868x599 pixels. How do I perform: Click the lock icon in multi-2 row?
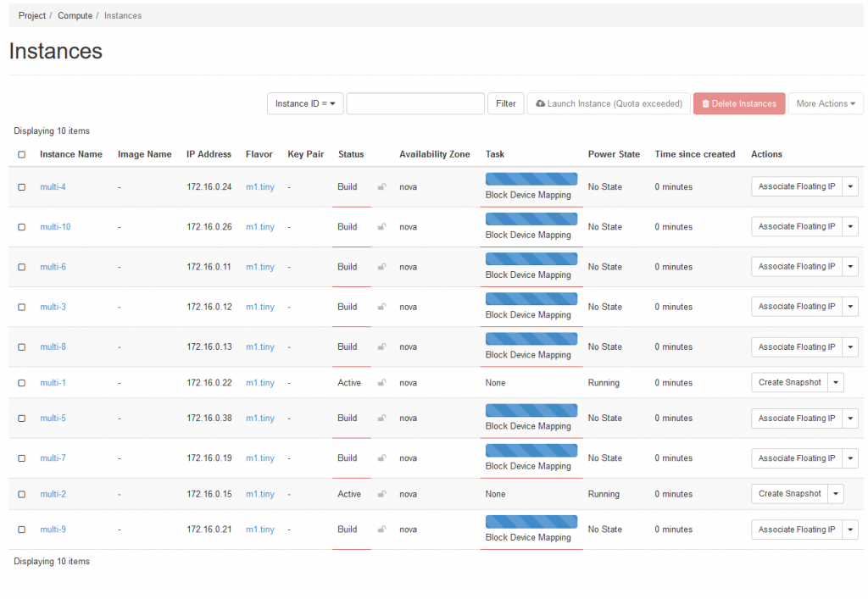382,494
